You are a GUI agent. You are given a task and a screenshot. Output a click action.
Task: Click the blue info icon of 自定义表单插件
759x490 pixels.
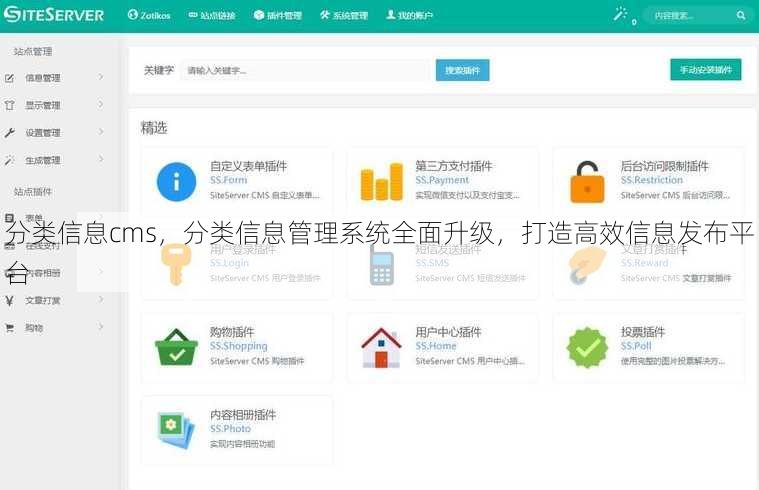[176, 182]
